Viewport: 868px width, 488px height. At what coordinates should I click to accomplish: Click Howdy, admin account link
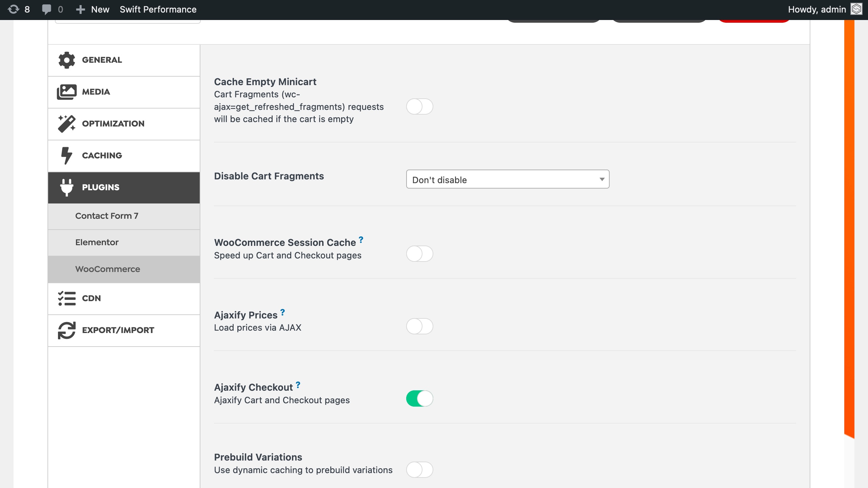817,9
